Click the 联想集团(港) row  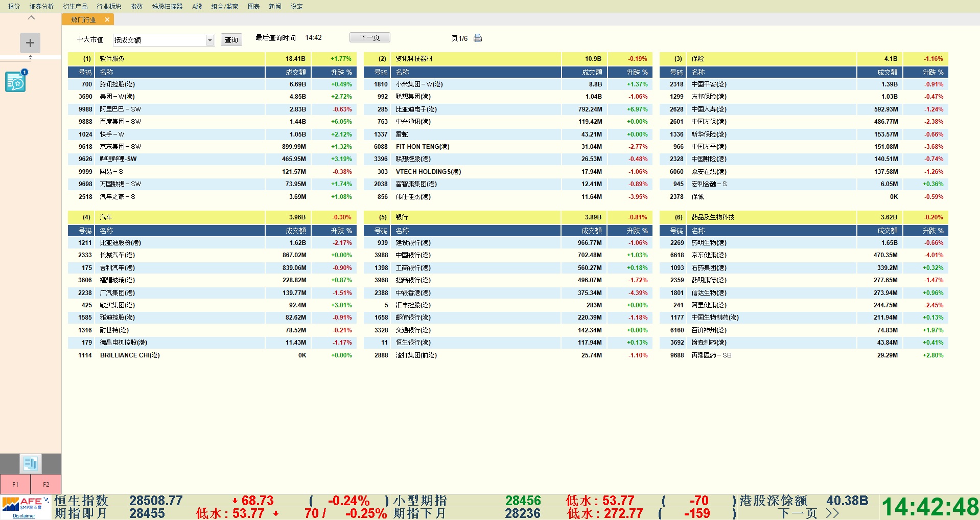(x=508, y=97)
